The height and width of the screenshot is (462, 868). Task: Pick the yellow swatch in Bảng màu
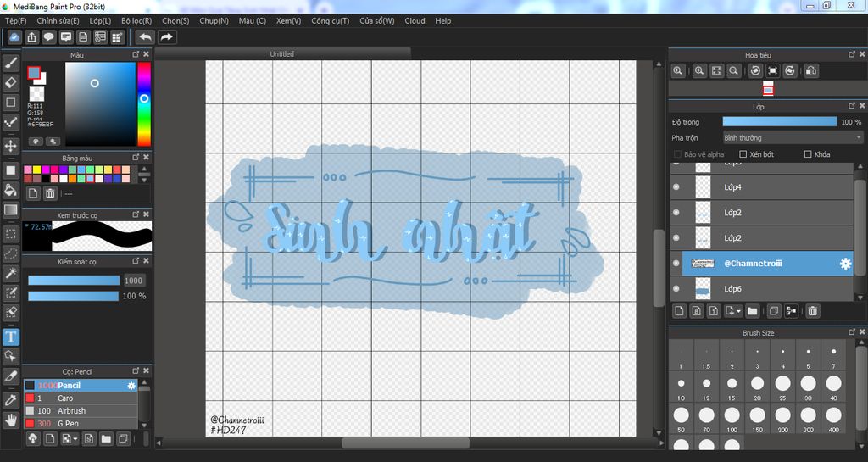36,170
